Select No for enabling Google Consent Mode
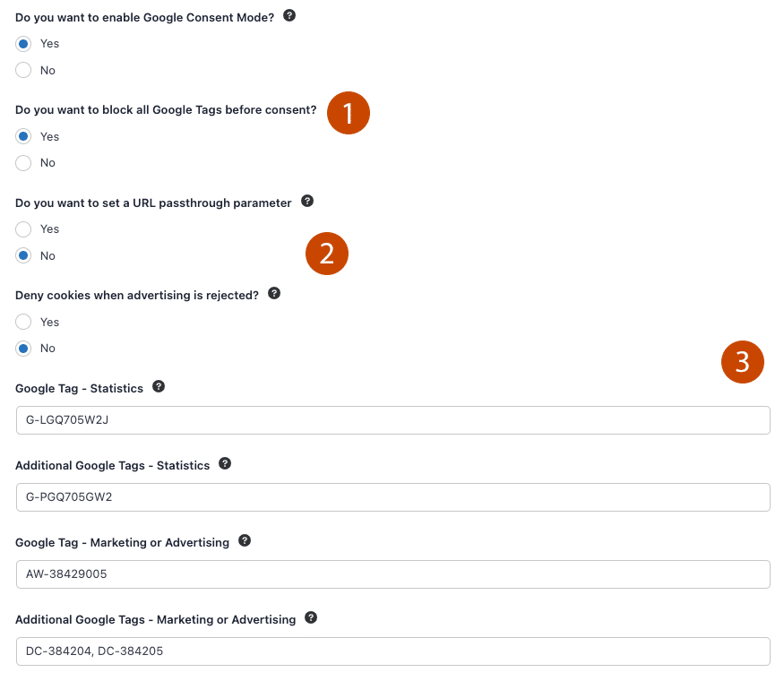 [x=23, y=70]
